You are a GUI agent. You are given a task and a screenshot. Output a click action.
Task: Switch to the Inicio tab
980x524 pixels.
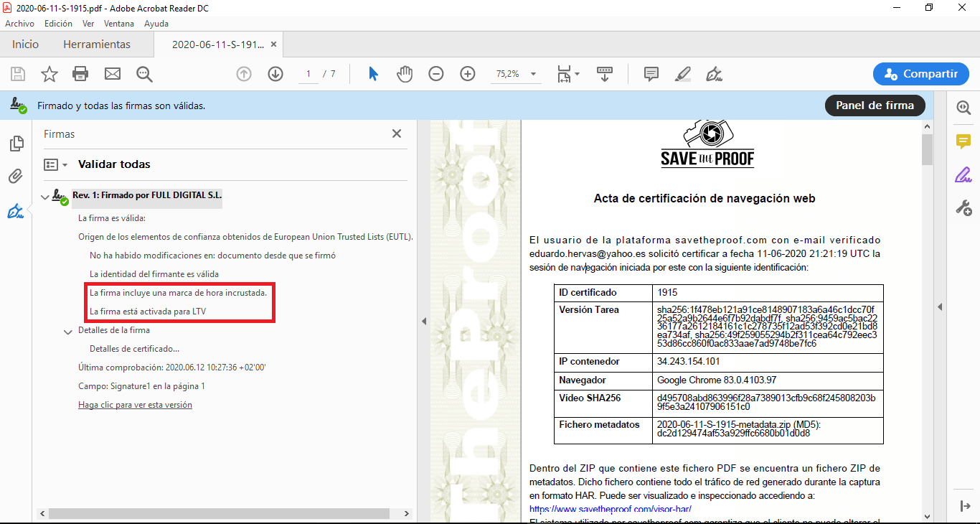(x=25, y=45)
